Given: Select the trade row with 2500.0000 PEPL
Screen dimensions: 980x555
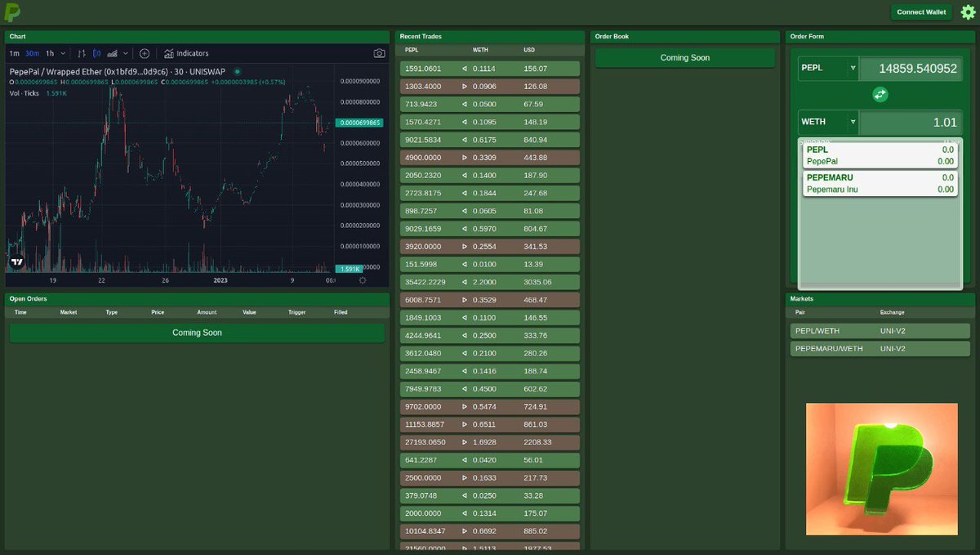Looking at the screenshot, I should pos(490,477).
